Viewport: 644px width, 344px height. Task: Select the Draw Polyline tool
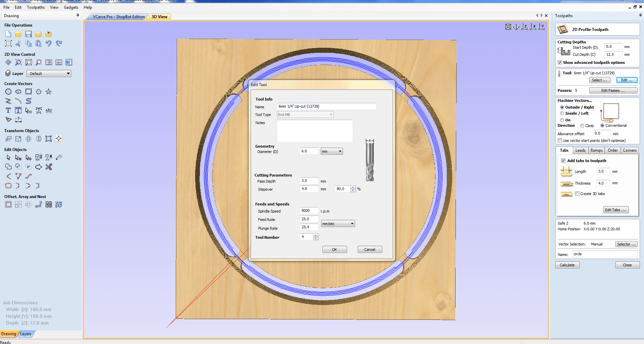[8, 101]
